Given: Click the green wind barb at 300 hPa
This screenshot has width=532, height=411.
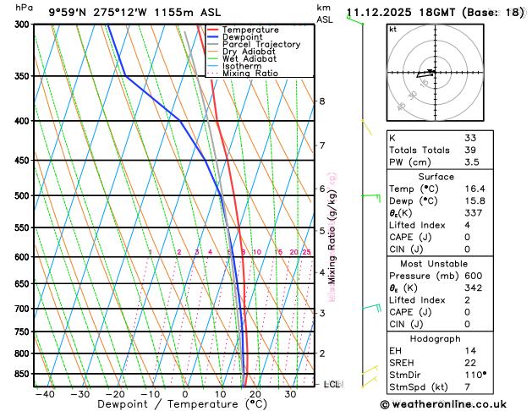Looking at the screenshot, I should click(355, 19).
